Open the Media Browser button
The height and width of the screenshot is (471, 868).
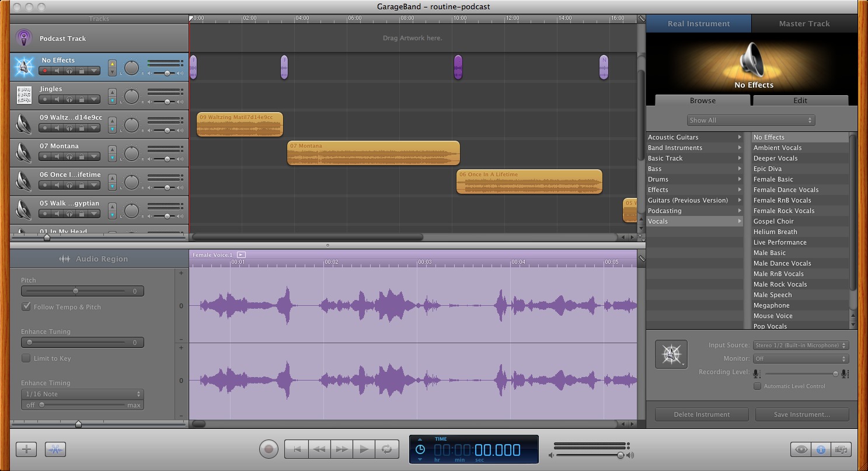[x=841, y=449]
